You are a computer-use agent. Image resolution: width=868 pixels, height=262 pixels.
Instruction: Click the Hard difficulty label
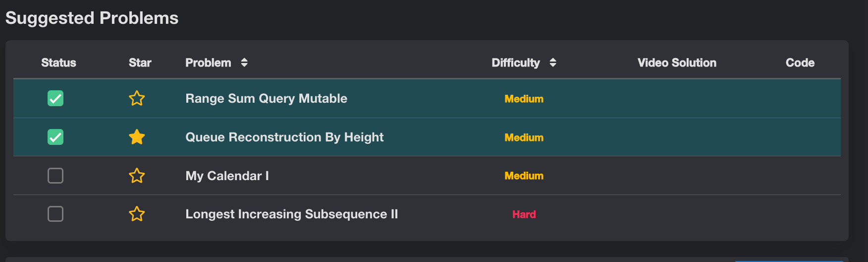tap(524, 214)
